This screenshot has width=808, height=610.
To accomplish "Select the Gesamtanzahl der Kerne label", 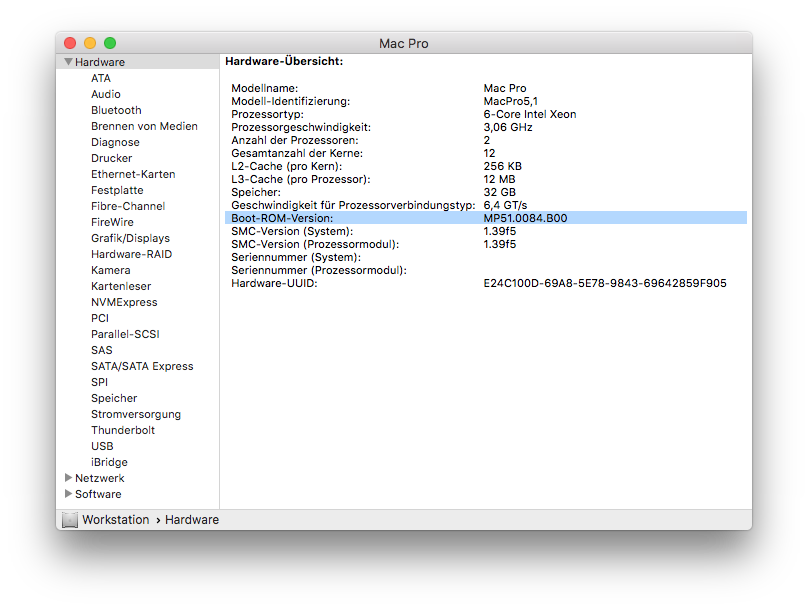I will click(x=297, y=153).
